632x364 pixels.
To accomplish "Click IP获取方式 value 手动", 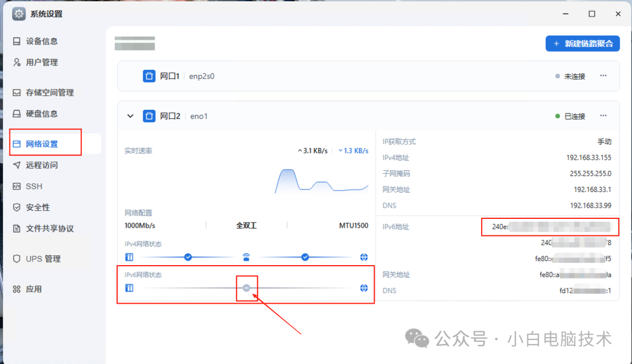I will coord(604,142).
